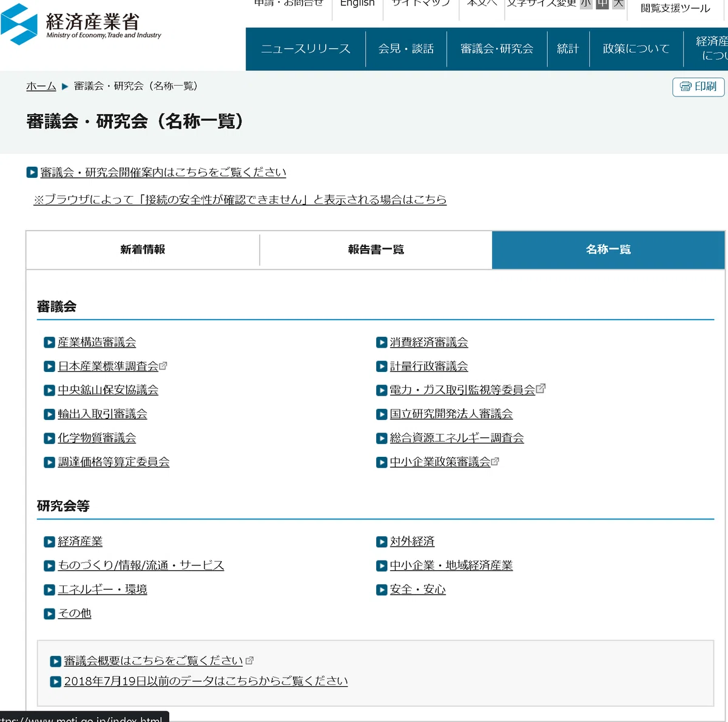Open 産業構造審議会 link
Viewport: 728px width, 722px height.
pyautogui.click(x=97, y=343)
